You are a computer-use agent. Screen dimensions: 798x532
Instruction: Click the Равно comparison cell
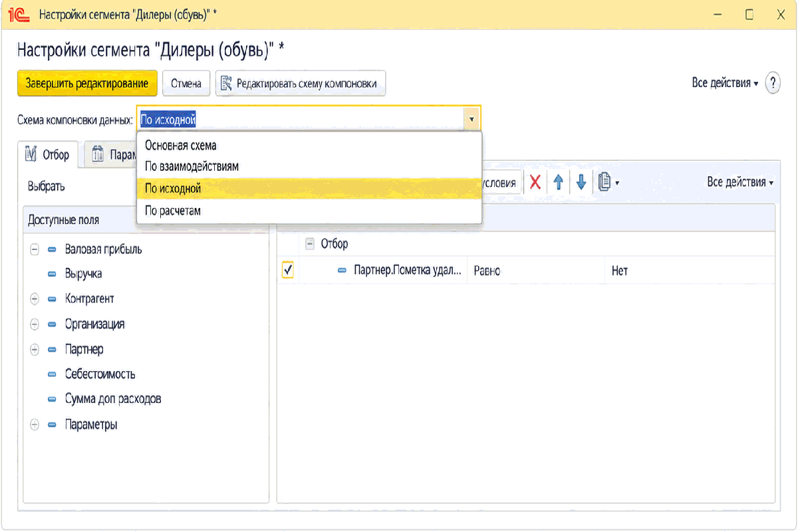click(x=535, y=271)
